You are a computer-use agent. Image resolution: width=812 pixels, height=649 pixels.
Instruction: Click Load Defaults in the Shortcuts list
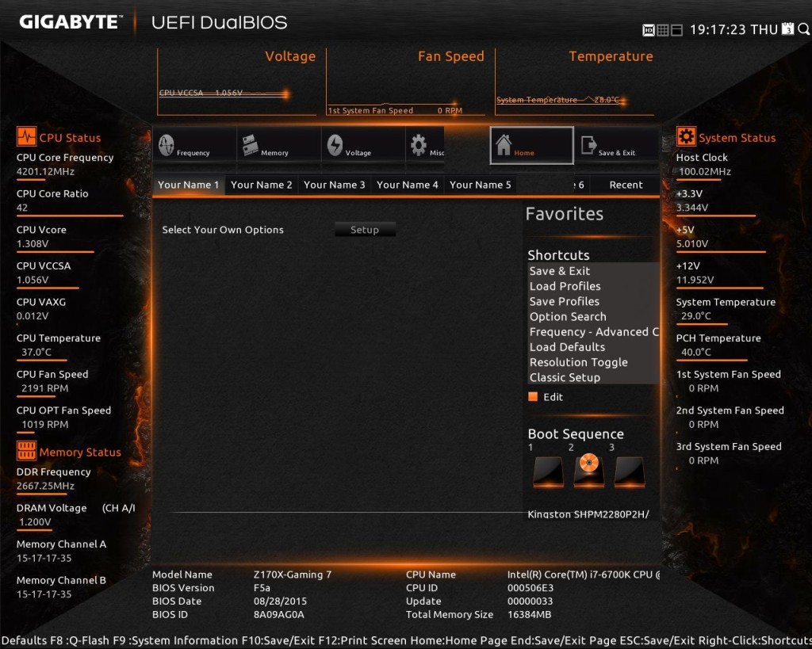coord(567,347)
